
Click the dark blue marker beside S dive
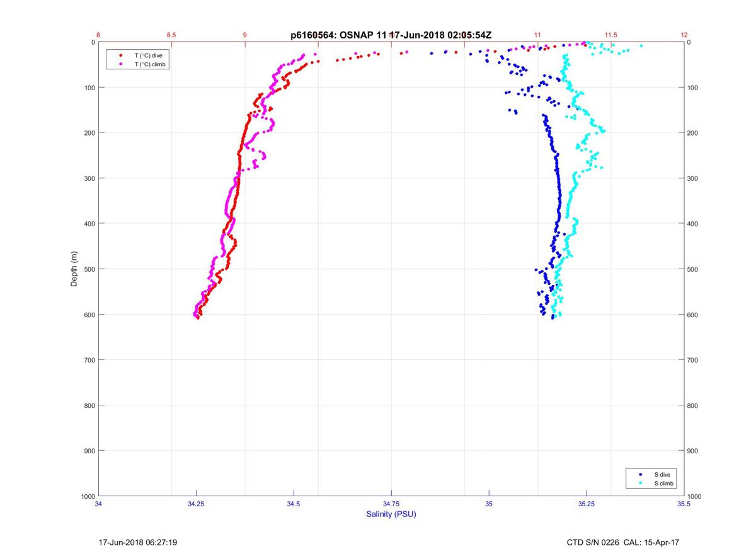click(641, 474)
